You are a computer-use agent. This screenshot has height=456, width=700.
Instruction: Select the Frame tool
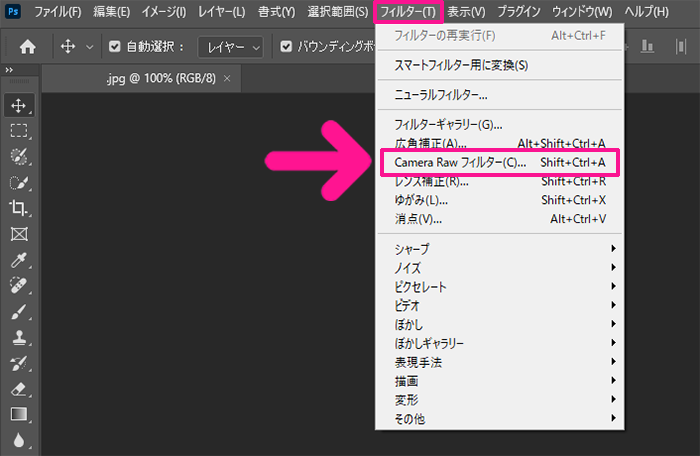click(x=18, y=234)
